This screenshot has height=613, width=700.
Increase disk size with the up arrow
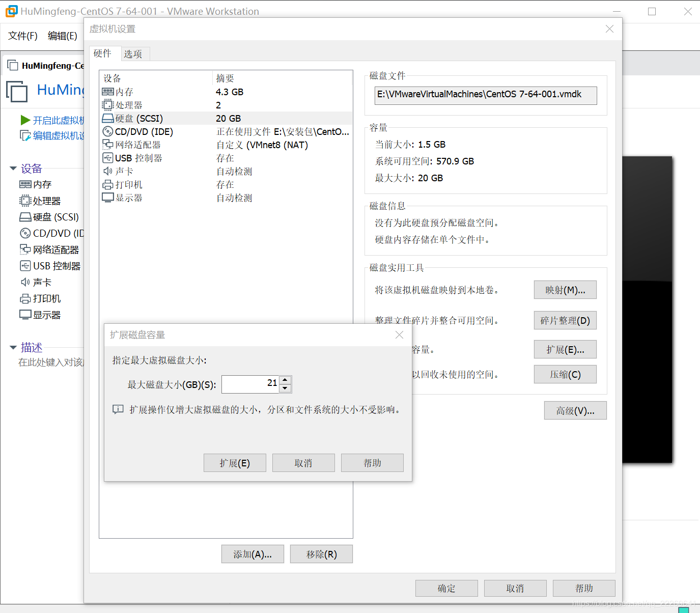tap(285, 380)
